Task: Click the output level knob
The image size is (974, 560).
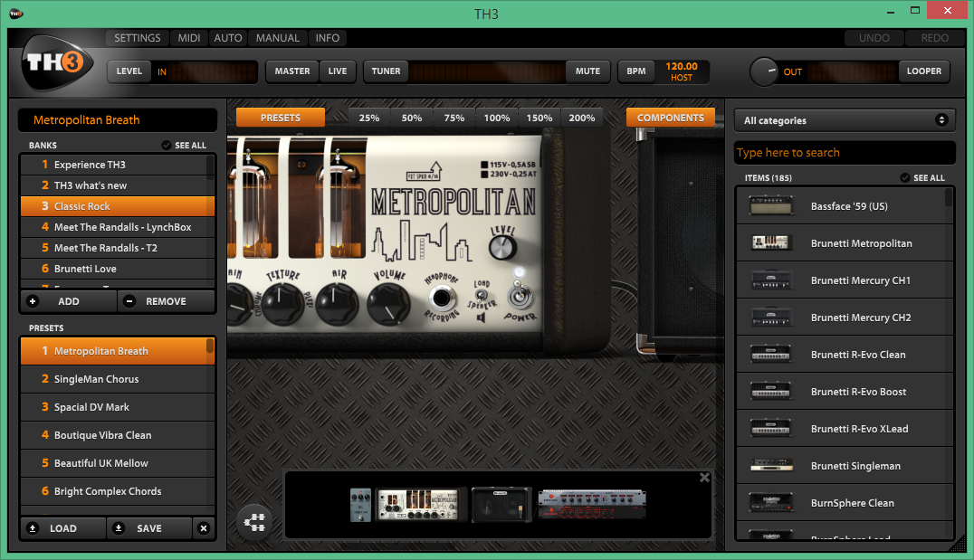Action: tap(764, 72)
